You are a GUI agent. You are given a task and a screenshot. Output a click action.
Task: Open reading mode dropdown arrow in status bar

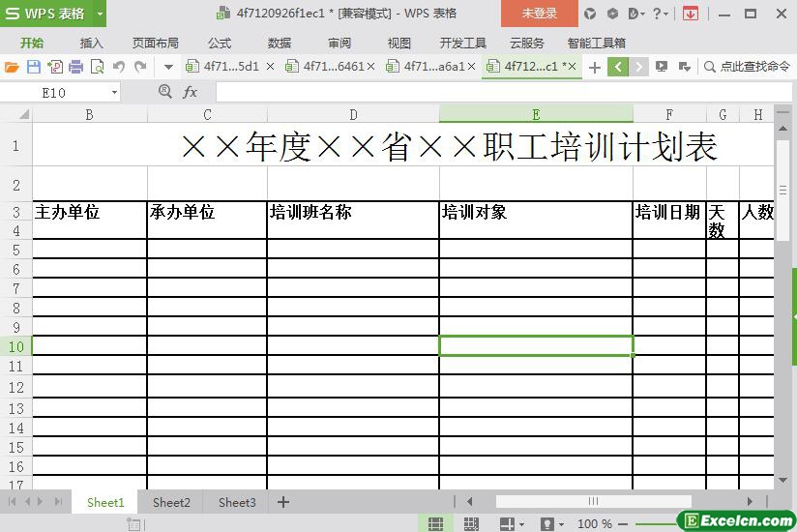(x=521, y=524)
